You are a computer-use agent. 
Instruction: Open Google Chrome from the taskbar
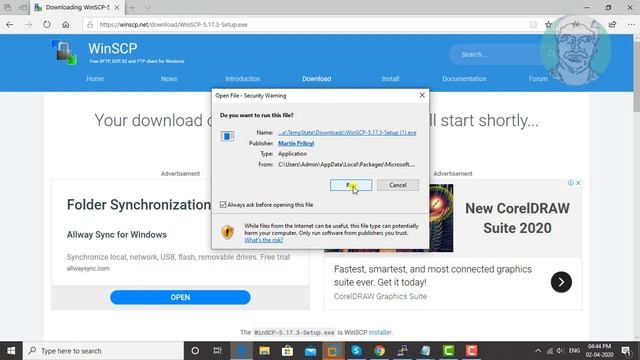(x=380, y=351)
